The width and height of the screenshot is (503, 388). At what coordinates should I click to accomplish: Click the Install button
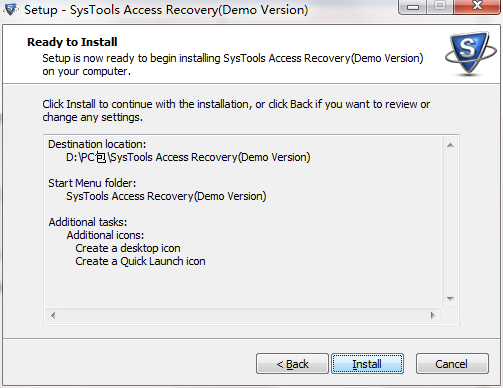pos(367,364)
